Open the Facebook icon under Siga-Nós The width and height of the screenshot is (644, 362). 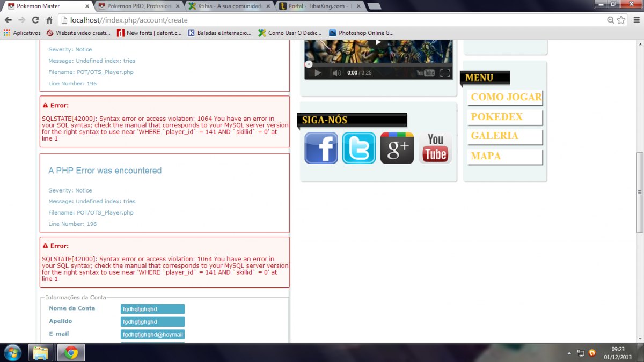321,148
